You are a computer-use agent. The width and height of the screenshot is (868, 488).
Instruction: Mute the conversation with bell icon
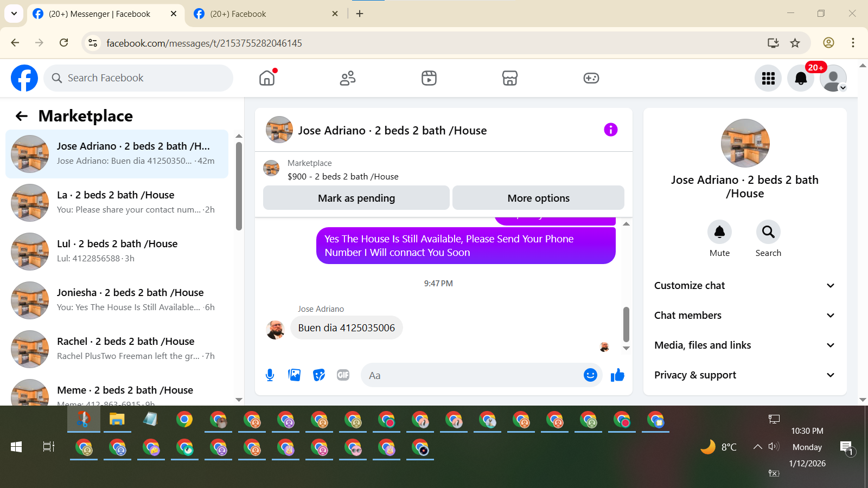point(720,232)
